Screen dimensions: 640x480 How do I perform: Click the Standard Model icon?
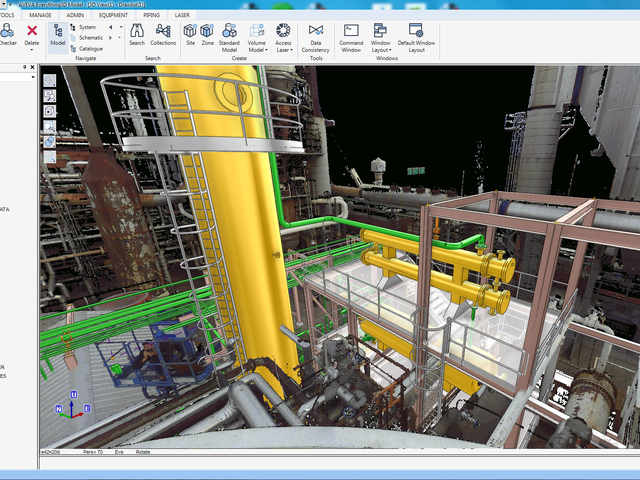point(229,32)
